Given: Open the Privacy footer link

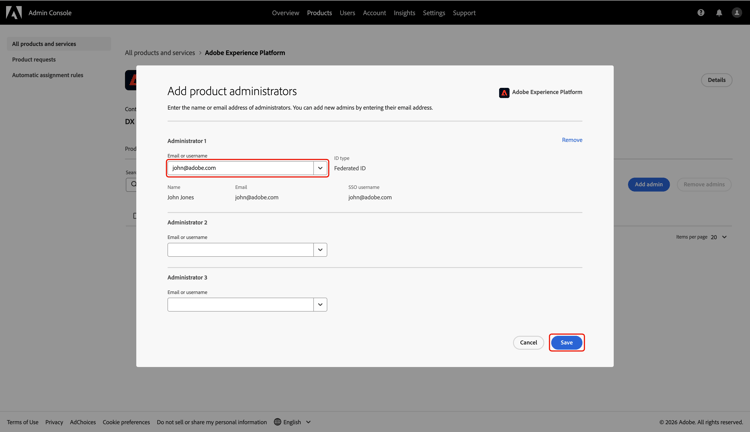Looking at the screenshot, I should (x=54, y=422).
